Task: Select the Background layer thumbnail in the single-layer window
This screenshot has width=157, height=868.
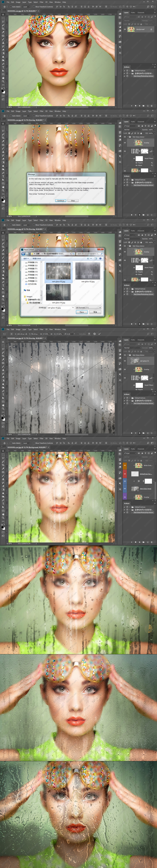Action: [131, 29]
